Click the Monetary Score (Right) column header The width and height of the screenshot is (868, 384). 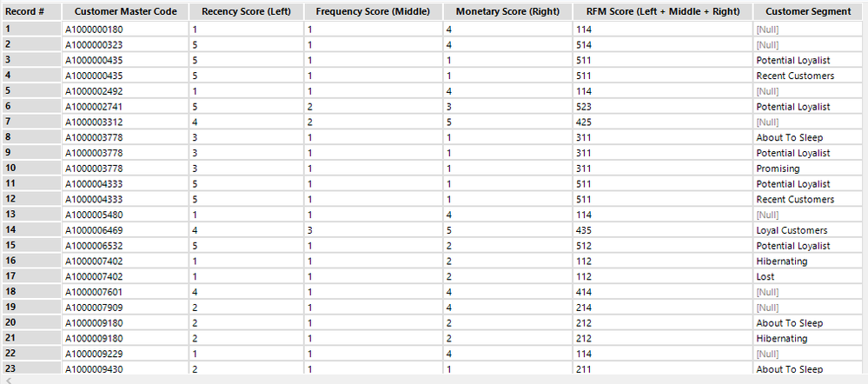[x=507, y=11]
